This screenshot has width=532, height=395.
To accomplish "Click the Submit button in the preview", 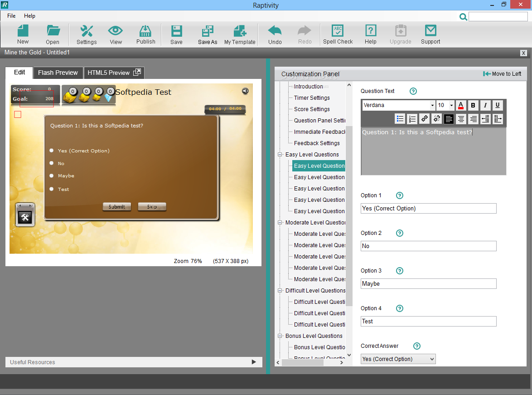I will [117, 206].
